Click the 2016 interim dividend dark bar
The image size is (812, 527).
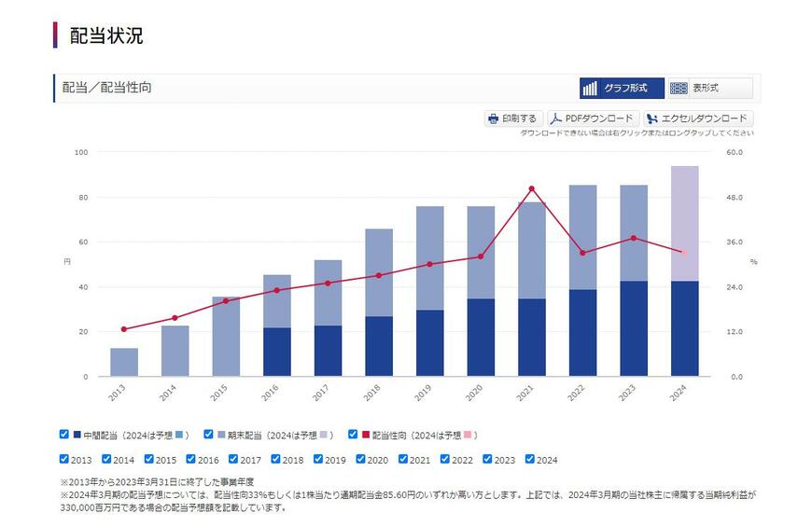277,352
